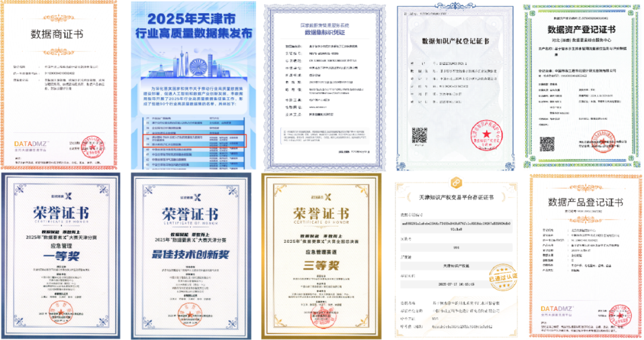Open the green-bordered 数据资产登记证书 image
This screenshot has width=644, height=340.
[582, 86]
